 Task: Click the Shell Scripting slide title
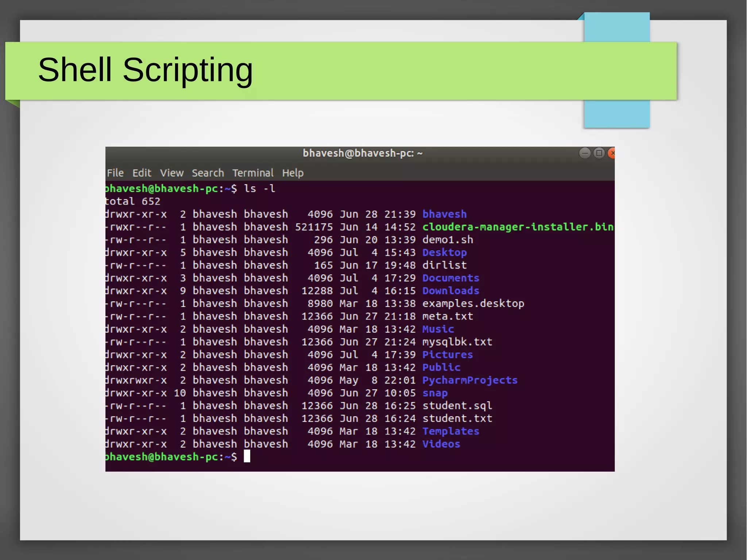click(145, 70)
